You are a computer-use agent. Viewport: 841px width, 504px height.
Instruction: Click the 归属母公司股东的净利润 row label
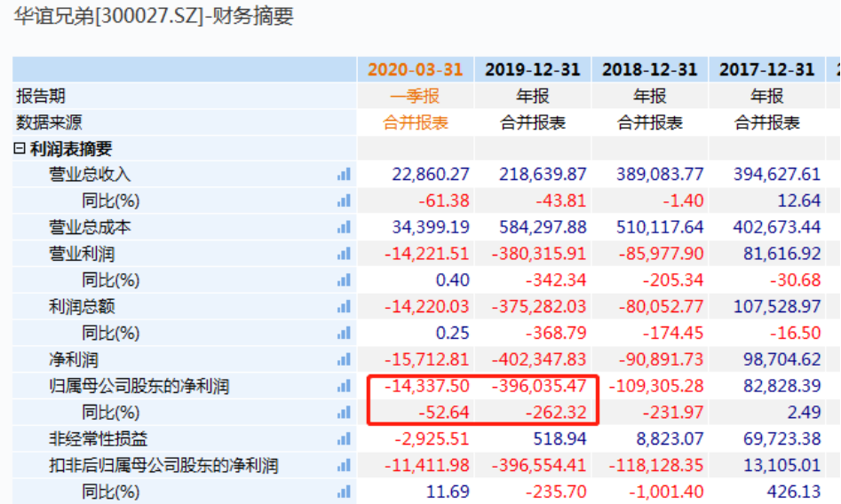point(139,386)
